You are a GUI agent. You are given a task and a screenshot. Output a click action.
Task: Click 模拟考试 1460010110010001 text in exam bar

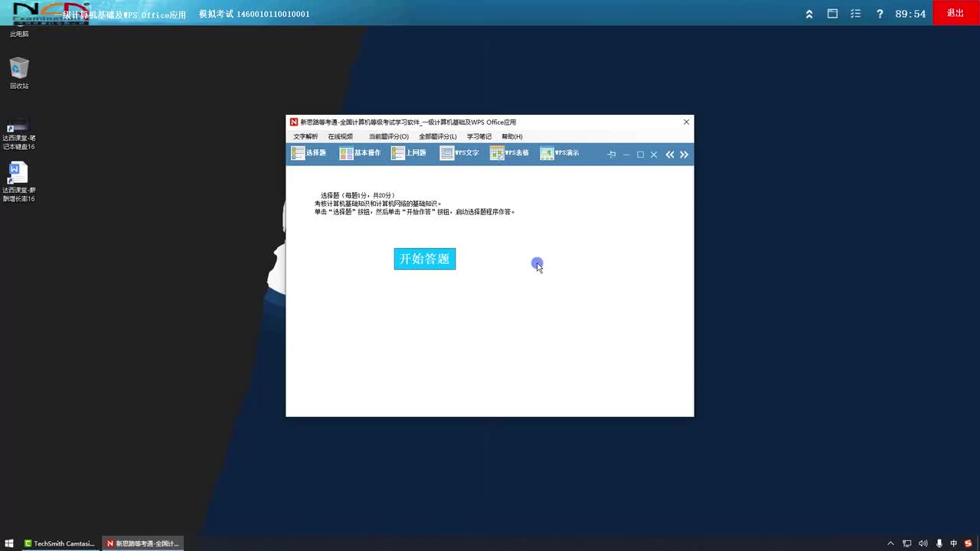254,14
